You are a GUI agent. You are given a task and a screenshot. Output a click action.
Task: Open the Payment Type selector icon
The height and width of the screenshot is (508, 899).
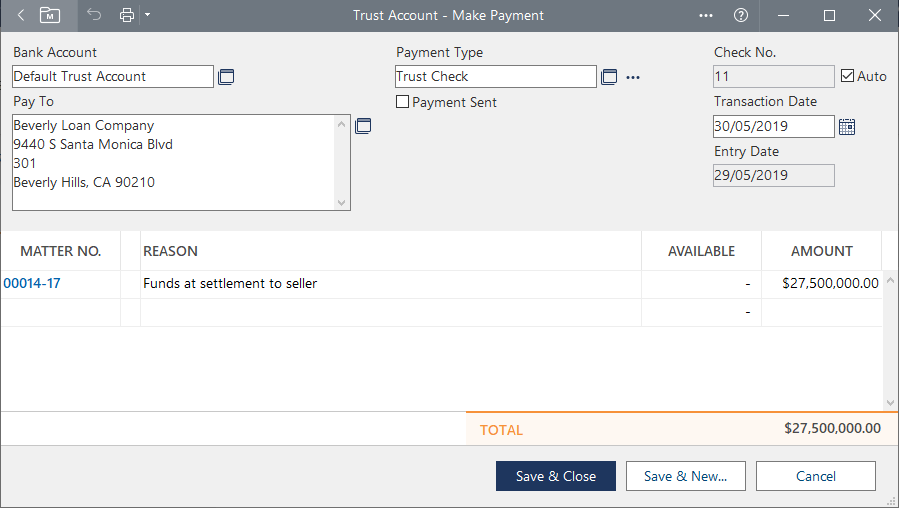[609, 77]
